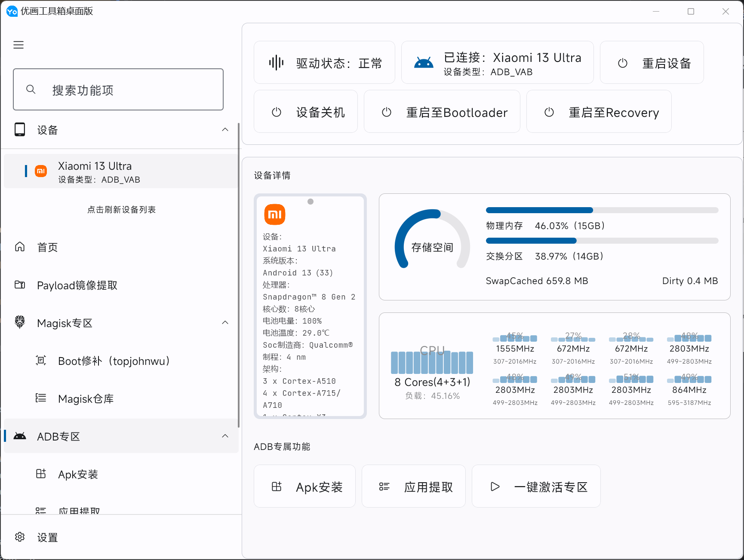Click Android 13 (33) version text
Viewport: 744px width, 560px height.
click(x=298, y=273)
